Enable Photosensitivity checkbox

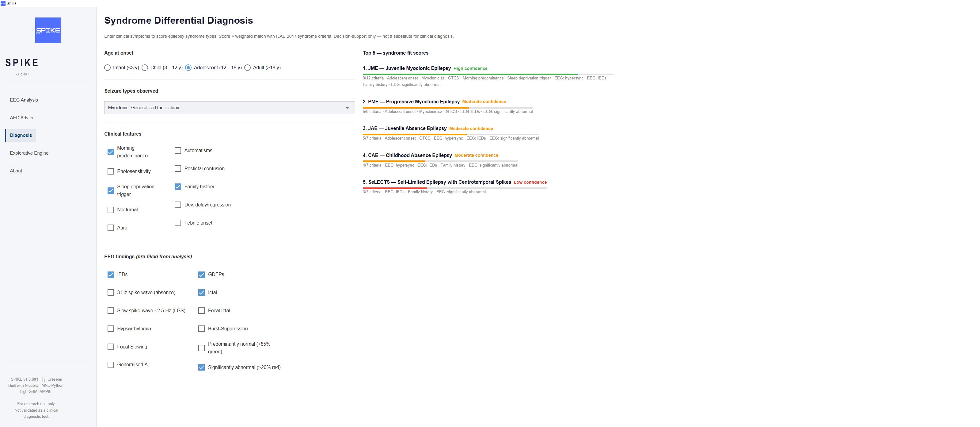(x=111, y=171)
